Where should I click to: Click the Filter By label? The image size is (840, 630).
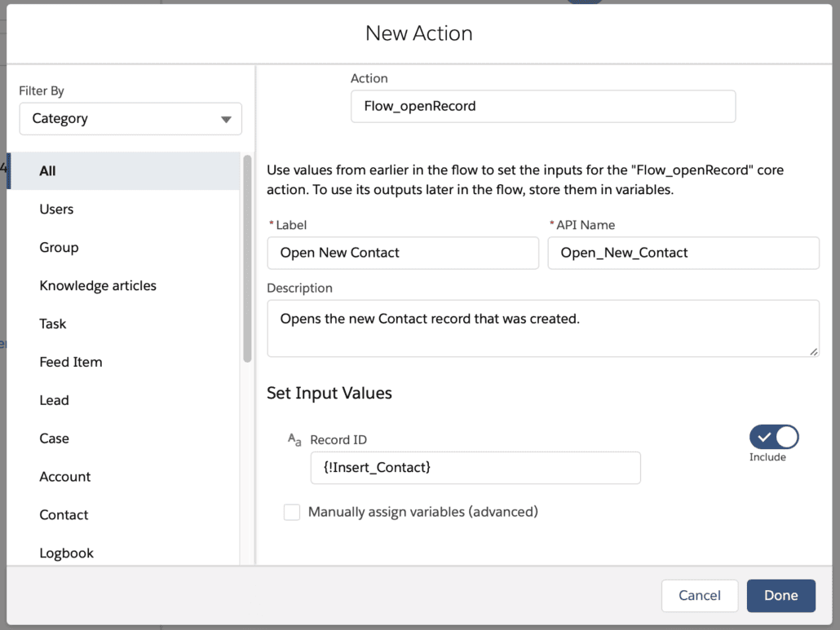[x=42, y=91]
